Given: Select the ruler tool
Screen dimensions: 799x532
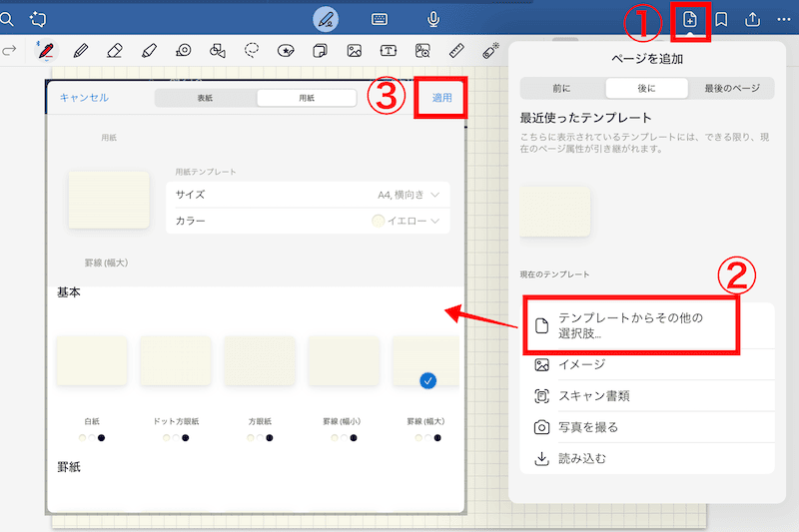Looking at the screenshot, I should [x=456, y=51].
